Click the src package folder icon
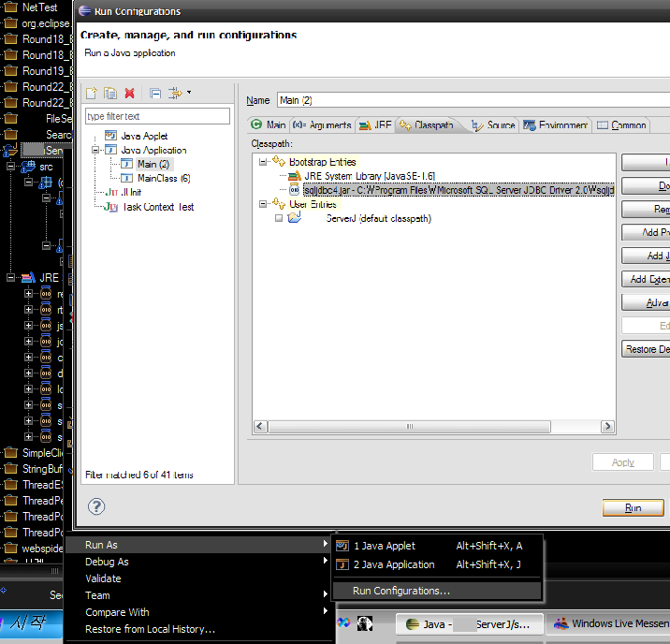 (29, 167)
